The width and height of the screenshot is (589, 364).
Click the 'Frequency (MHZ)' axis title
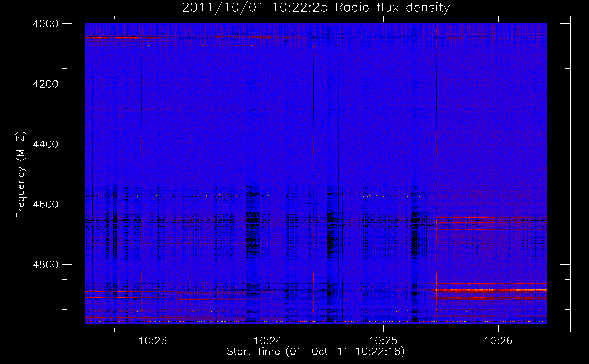coord(21,175)
